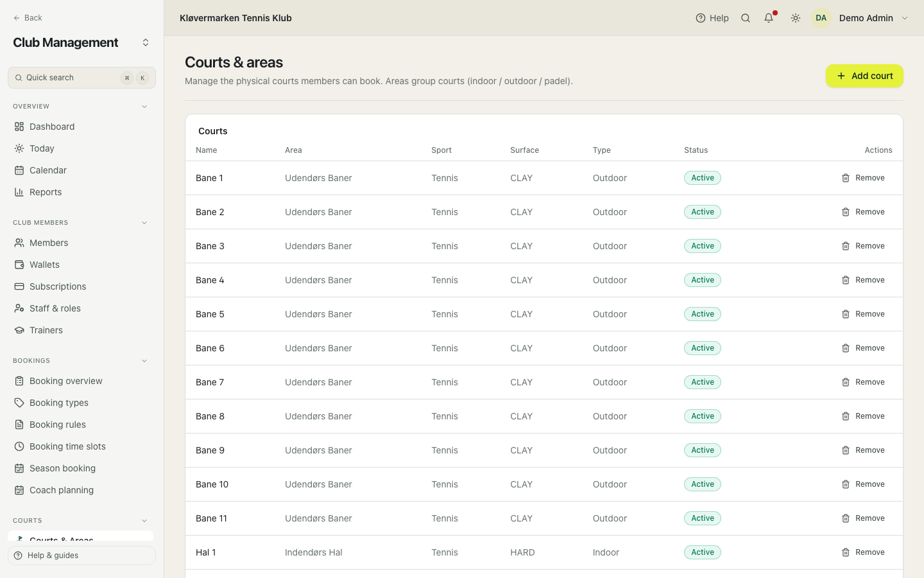Open Wallets
Viewport: 924px width, 578px height.
pyautogui.click(x=81, y=265)
